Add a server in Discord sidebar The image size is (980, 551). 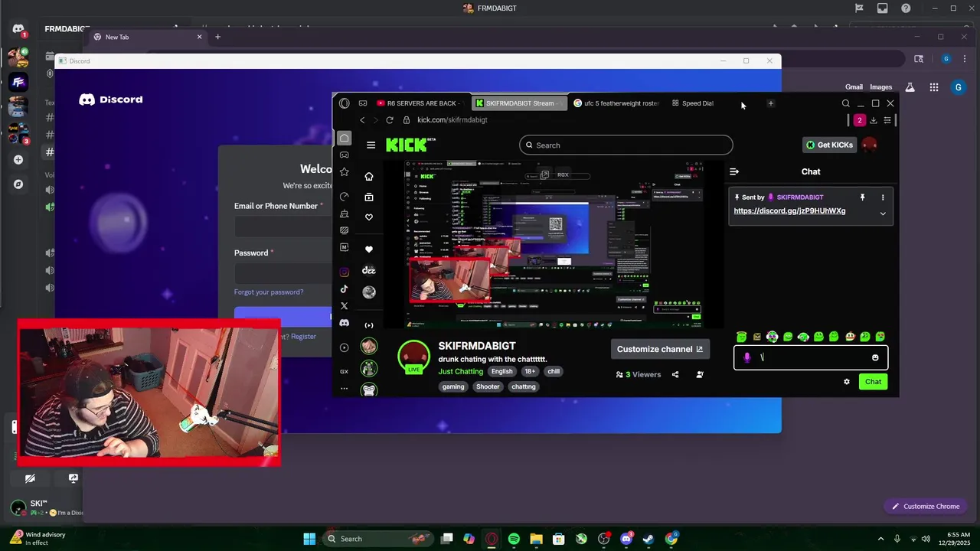click(18, 160)
